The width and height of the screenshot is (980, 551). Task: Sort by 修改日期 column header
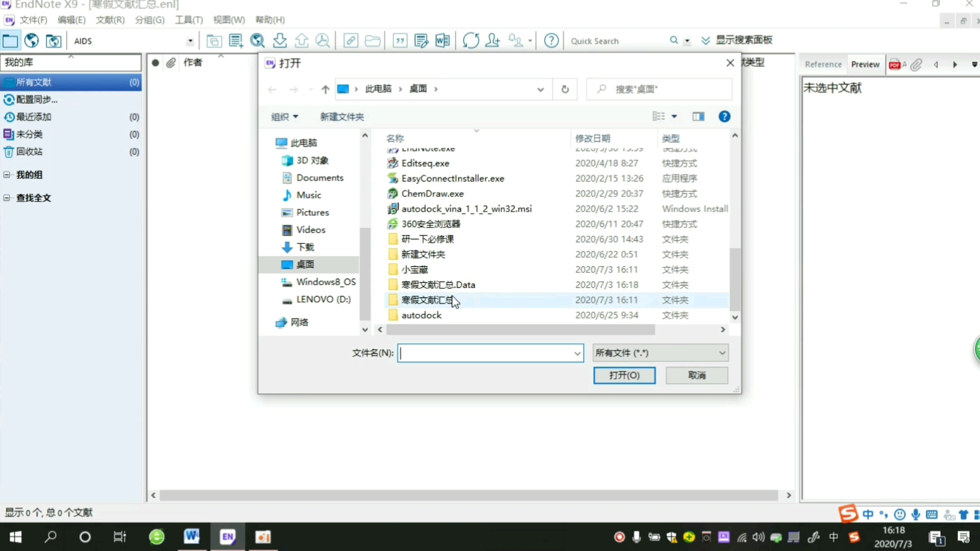point(593,138)
